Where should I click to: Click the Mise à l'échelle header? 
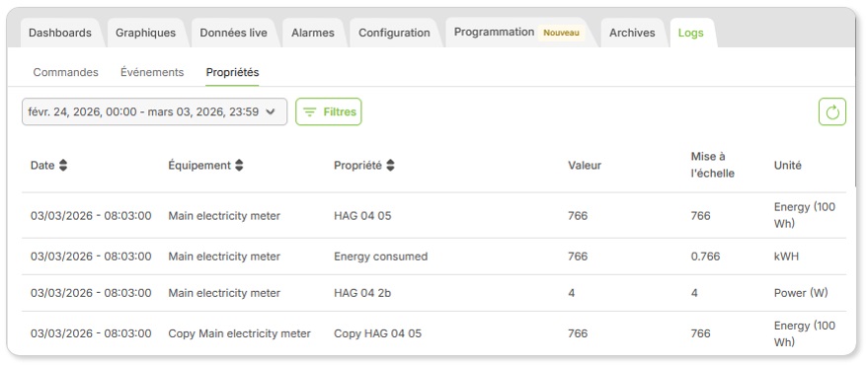712,165
